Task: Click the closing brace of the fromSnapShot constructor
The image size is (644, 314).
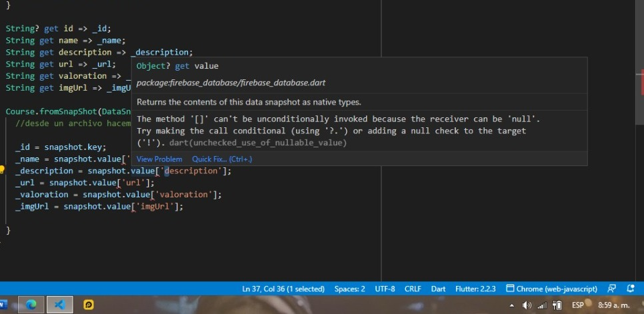Action: (x=8, y=230)
